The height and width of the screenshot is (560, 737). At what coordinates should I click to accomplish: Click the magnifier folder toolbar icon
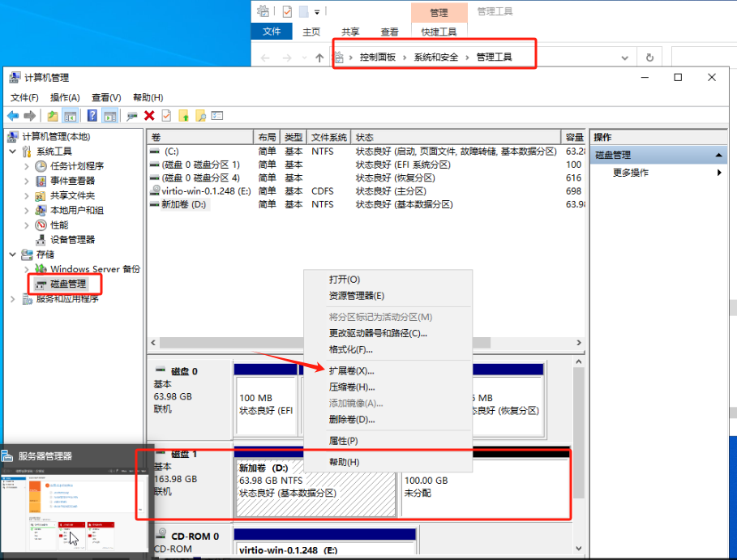pyautogui.click(x=200, y=116)
